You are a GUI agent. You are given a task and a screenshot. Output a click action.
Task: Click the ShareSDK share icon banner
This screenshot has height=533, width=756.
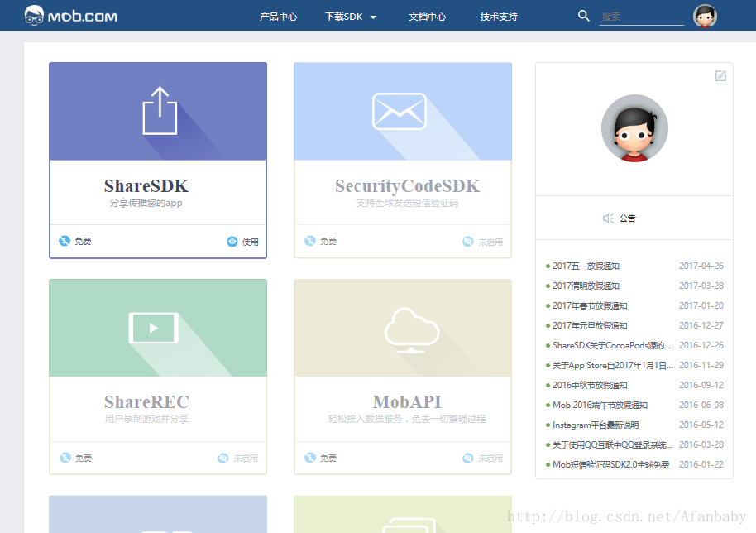point(158,112)
